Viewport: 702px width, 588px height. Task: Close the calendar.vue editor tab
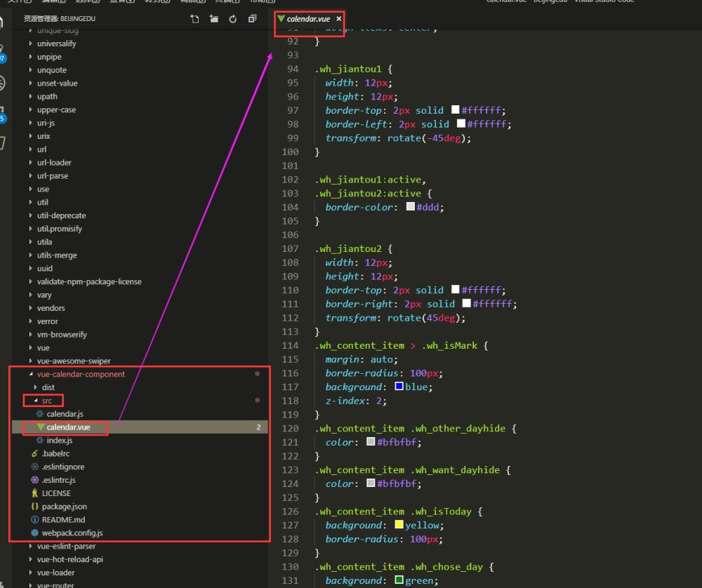tap(339, 19)
